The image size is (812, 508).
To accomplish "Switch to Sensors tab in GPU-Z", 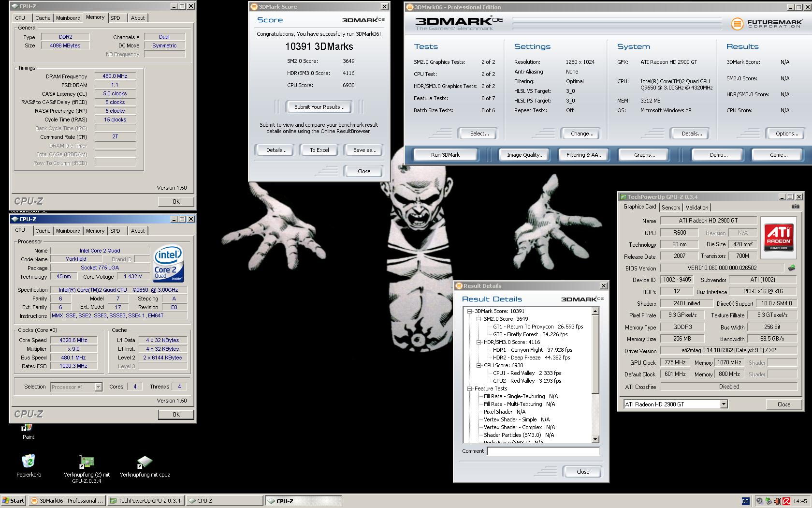I will pyautogui.click(x=671, y=207).
